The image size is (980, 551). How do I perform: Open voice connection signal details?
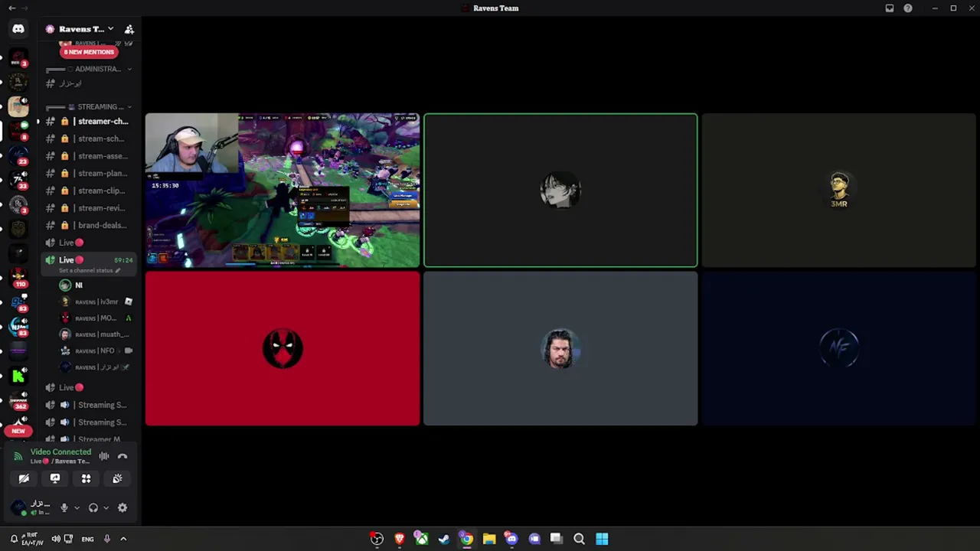(x=18, y=456)
